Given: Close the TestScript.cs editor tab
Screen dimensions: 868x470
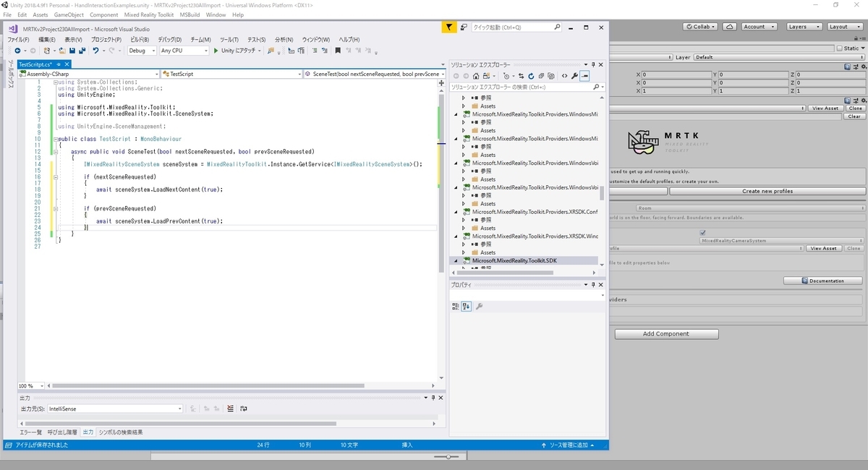Looking at the screenshot, I should point(66,64).
